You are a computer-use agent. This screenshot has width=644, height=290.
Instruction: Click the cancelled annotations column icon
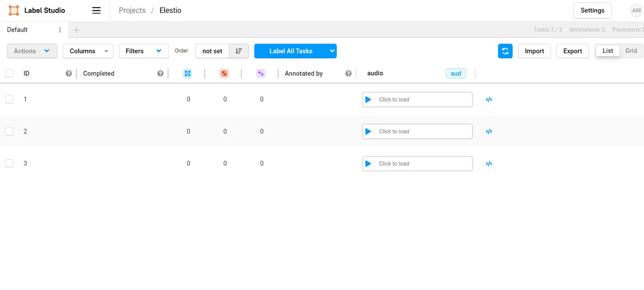point(224,73)
